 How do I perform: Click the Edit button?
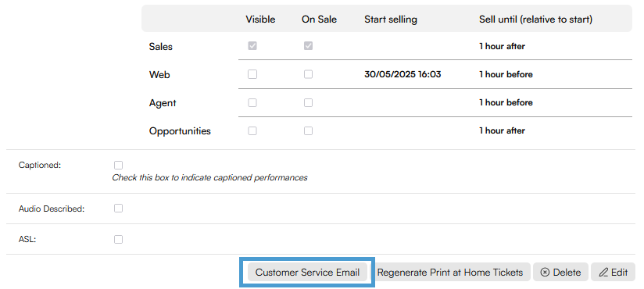[614, 272]
